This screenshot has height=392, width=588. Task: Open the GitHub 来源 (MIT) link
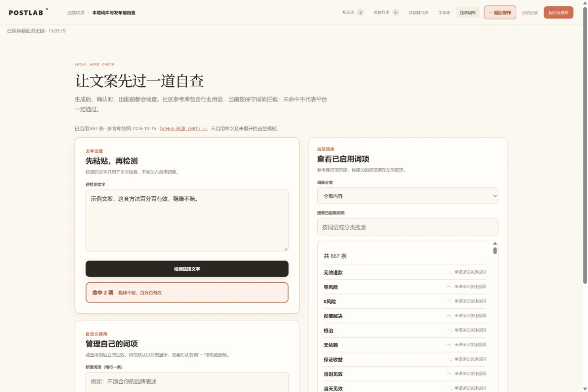(183, 129)
